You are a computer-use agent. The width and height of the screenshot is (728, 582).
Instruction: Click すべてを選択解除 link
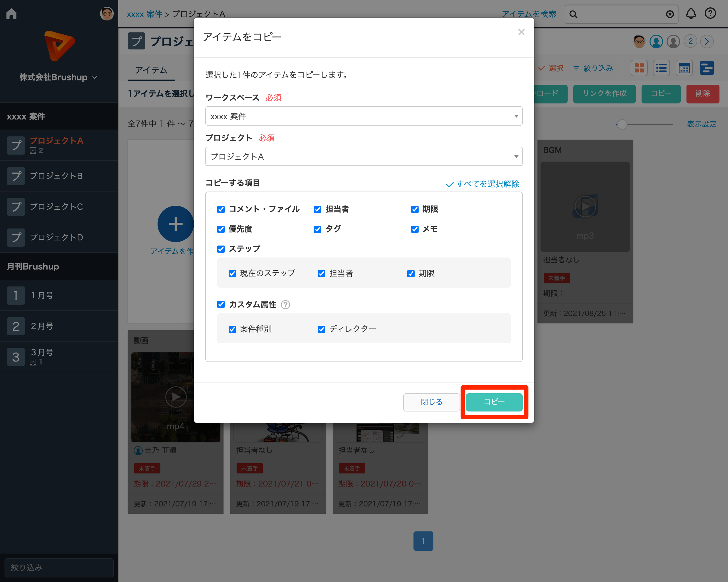pyautogui.click(x=483, y=184)
